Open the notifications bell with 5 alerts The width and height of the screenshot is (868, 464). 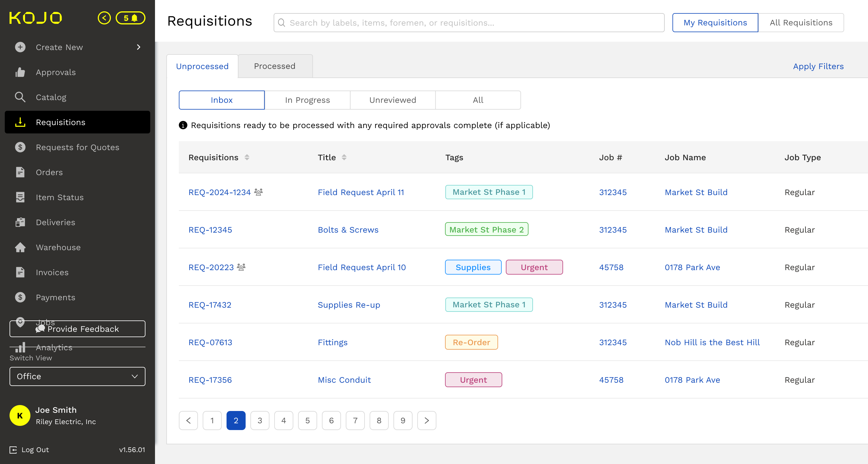[130, 18]
